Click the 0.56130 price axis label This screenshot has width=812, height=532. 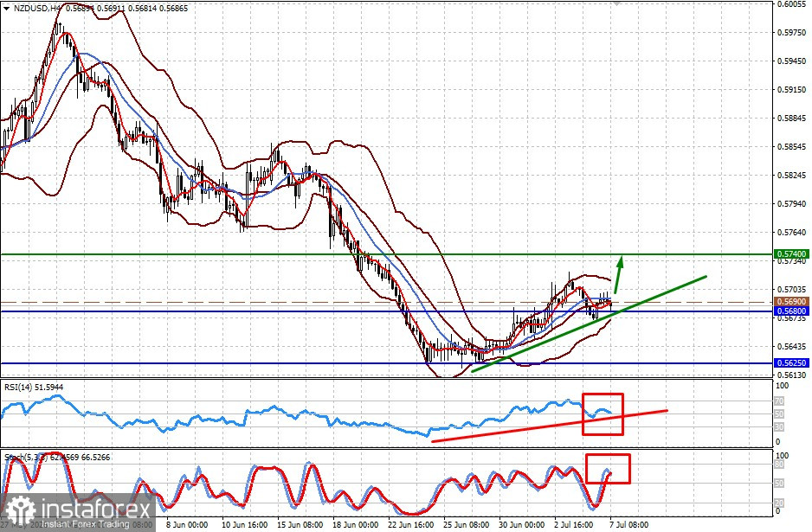(x=792, y=375)
